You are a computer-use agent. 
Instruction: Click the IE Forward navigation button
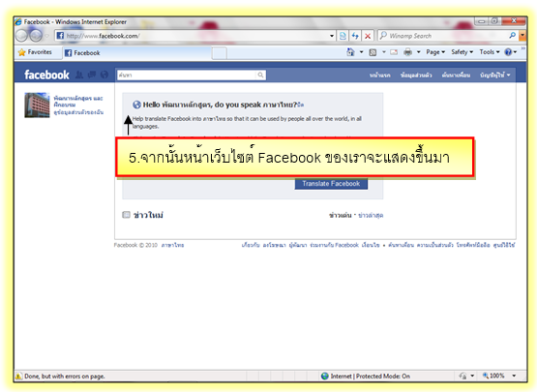coord(36,35)
